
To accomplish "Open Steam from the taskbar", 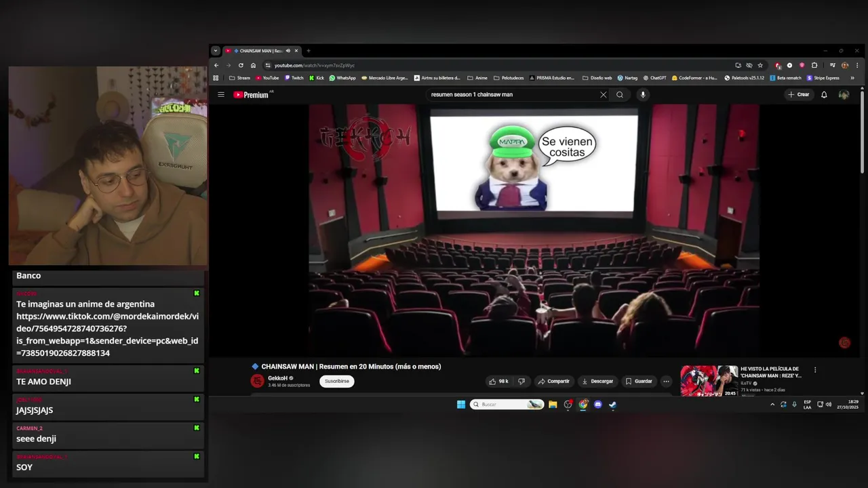I will point(612,405).
